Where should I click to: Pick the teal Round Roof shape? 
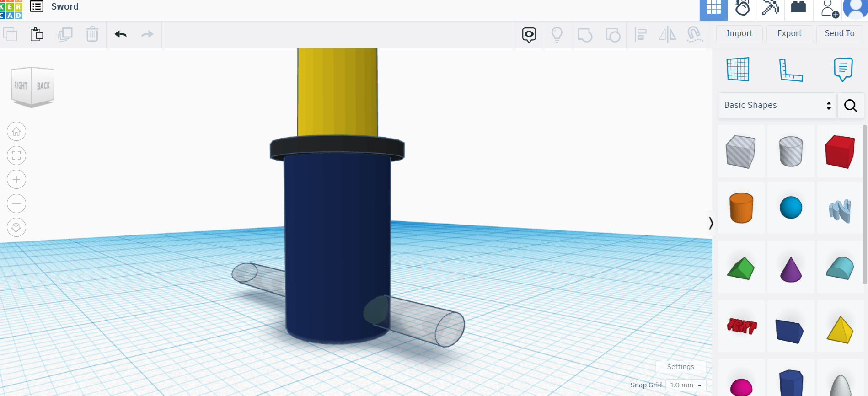click(840, 268)
